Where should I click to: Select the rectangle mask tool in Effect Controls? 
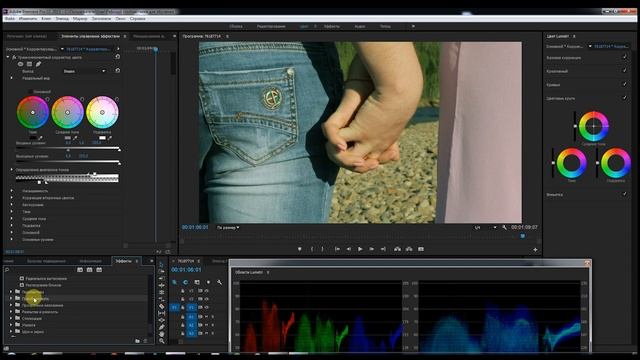tap(29, 64)
